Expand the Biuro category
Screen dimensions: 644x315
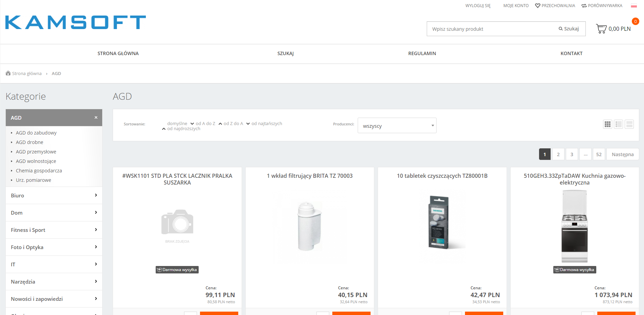pos(54,195)
